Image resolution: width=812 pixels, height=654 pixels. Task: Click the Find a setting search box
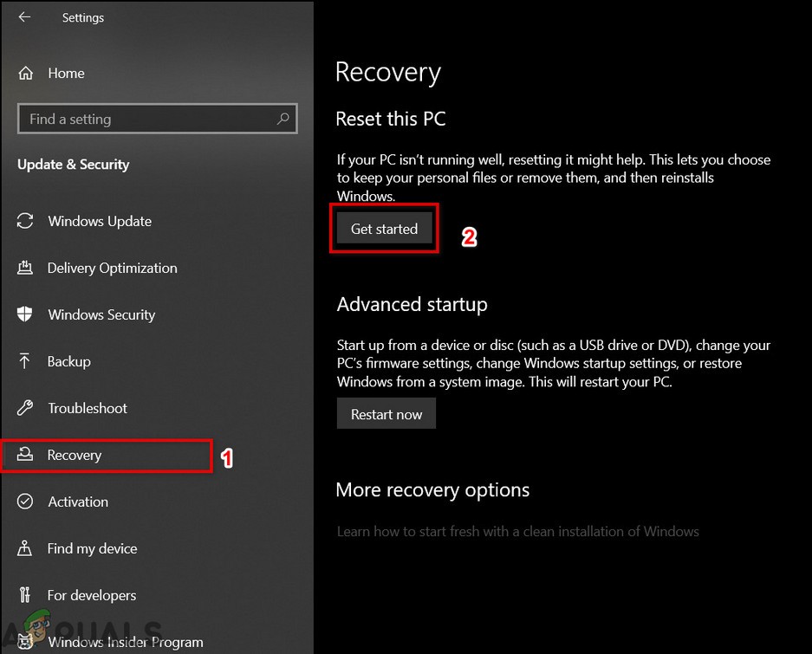[147, 119]
